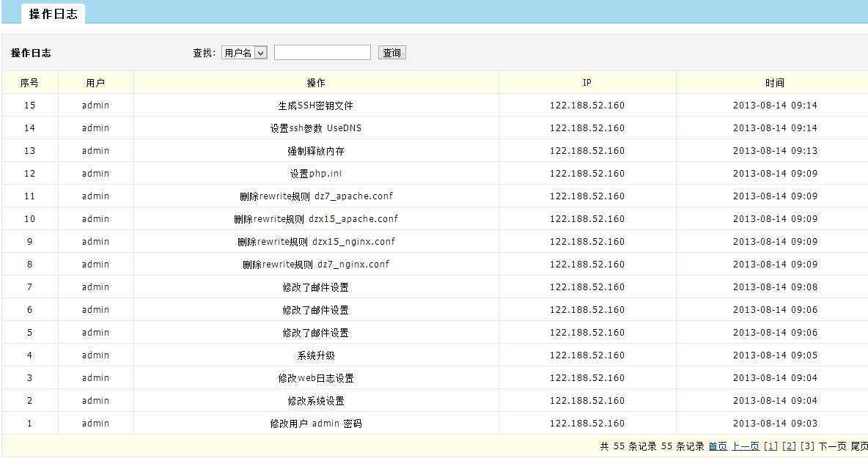Go to 首页 first page link
The height and width of the screenshot is (469, 868).
click(718, 446)
